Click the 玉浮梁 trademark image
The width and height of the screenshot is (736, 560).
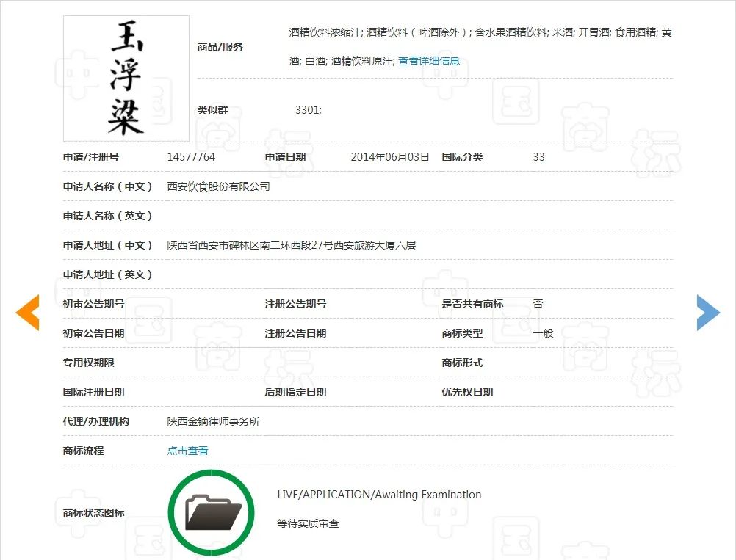click(x=126, y=79)
